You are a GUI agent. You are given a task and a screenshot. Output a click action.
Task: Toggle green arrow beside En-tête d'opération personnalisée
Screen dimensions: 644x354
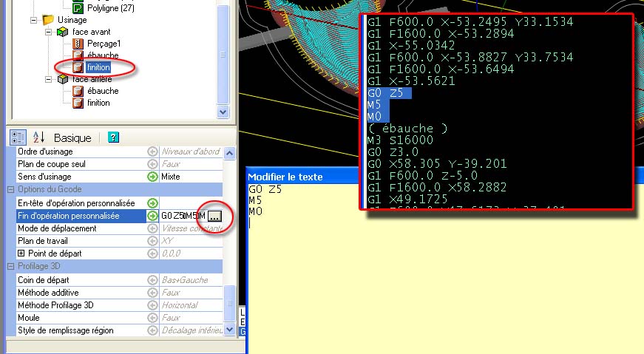pos(152,202)
